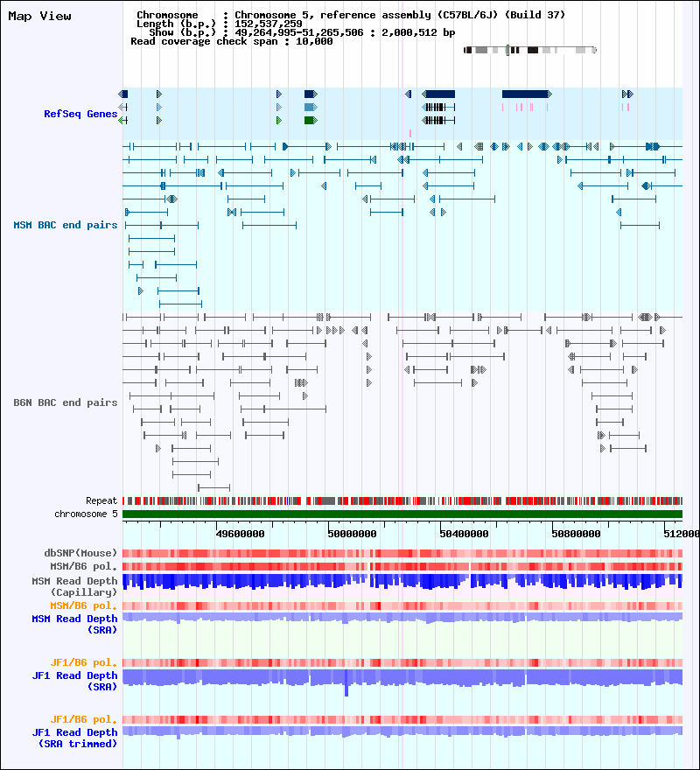Open the MSM BAC end pairs link

(x=66, y=225)
